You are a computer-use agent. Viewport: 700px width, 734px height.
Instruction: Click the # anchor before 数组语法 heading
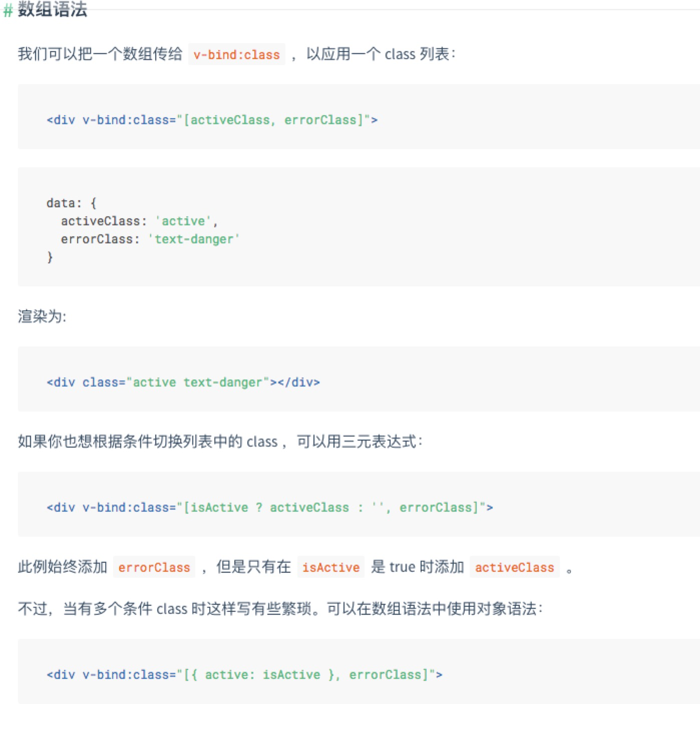click(x=8, y=11)
